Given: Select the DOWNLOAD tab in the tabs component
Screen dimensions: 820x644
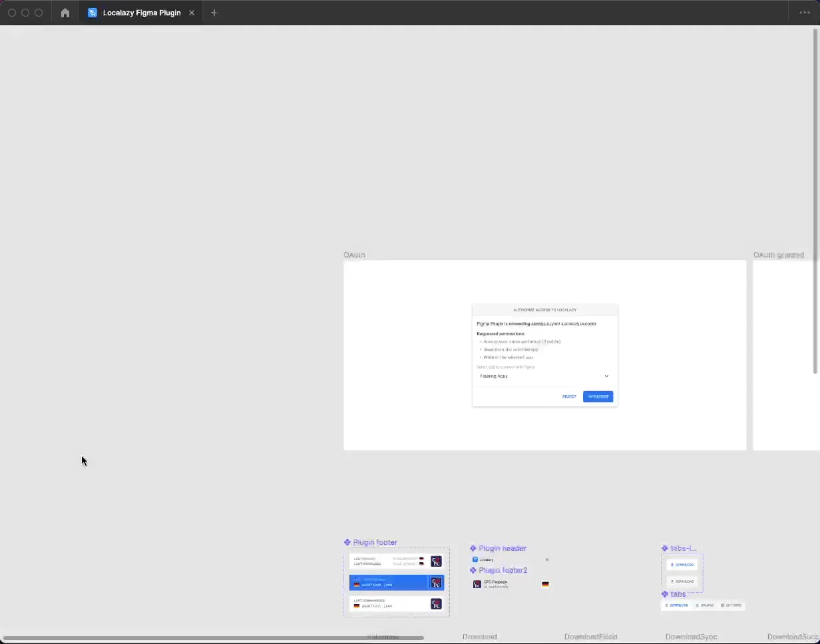Looking at the screenshot, I should pos(677,605).
